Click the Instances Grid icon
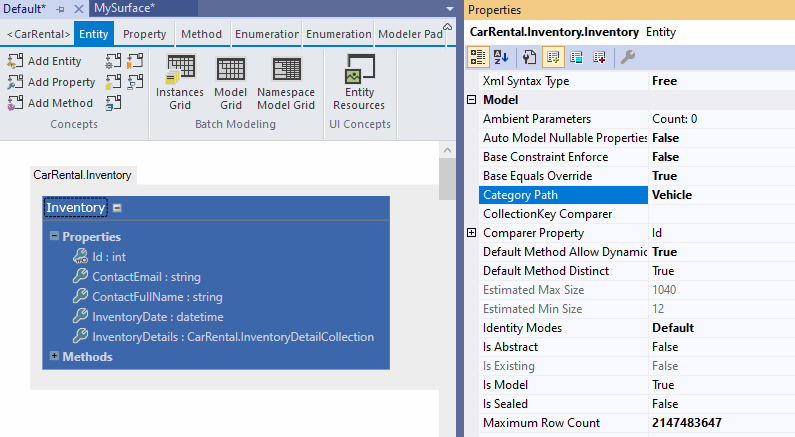 pyautogui.click(x=180, y=70)
